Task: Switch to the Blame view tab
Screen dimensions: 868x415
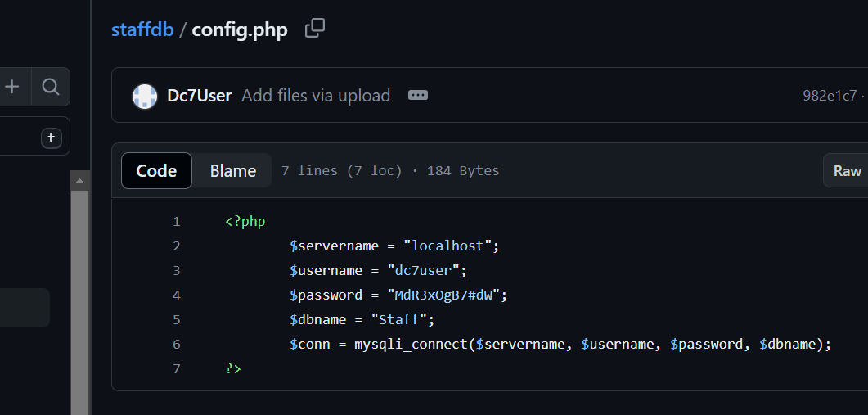Action: [x=233, y=171]
